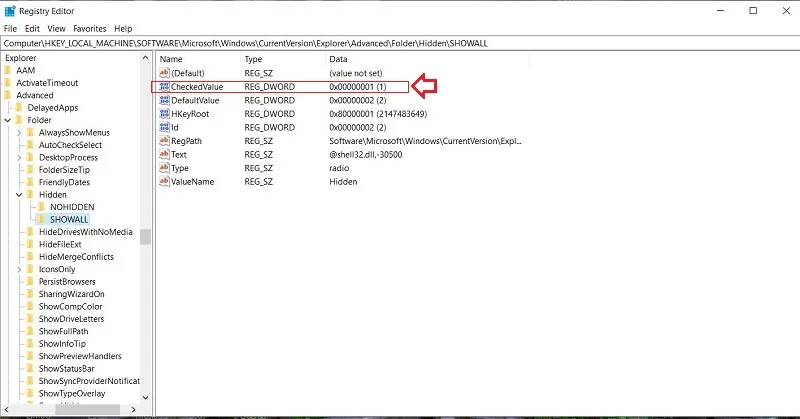This screenshot has height=419, width=800.
Task: Select the HKeyRoot binary value icon
Action: point(164,114)
